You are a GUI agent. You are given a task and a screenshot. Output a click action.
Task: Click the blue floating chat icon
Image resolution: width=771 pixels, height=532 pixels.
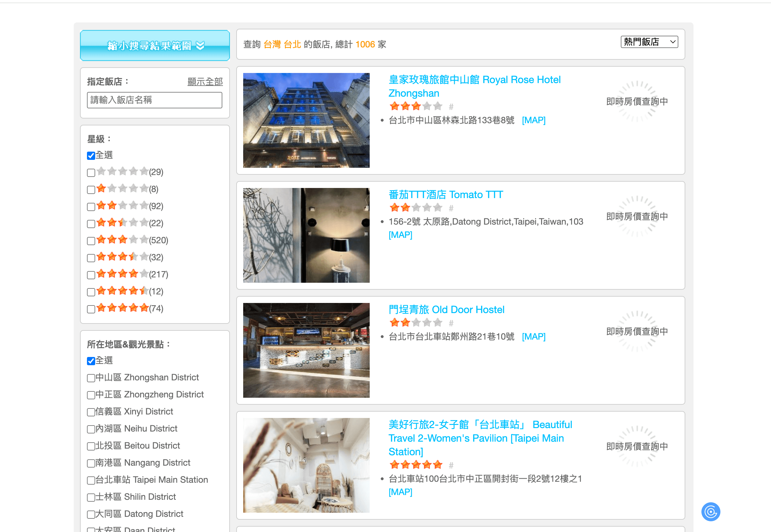710,511
